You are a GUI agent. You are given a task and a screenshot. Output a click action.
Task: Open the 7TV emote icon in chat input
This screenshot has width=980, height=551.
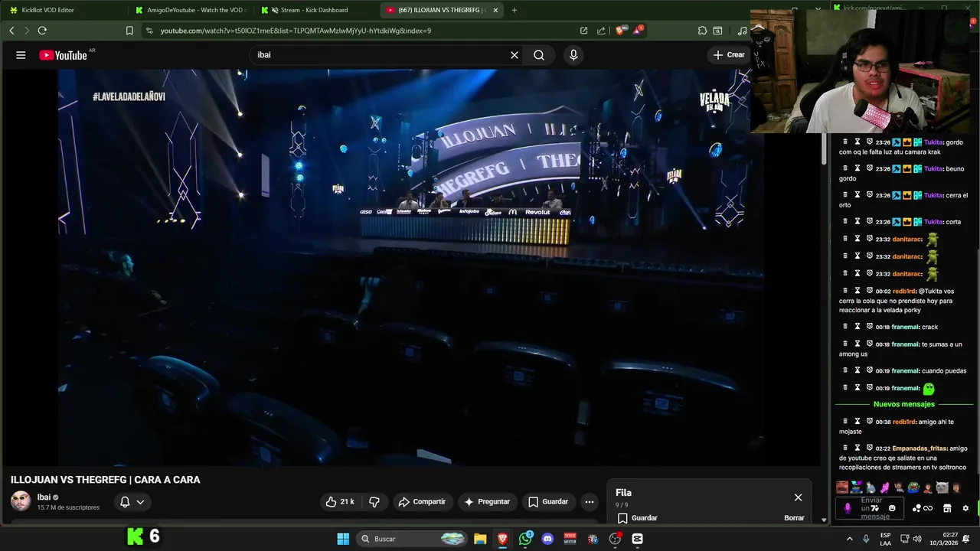click(875, 508)
